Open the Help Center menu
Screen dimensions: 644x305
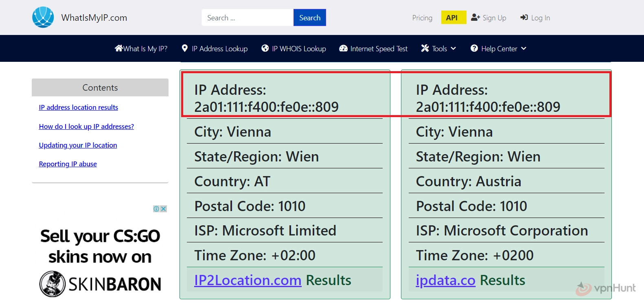[x=499, y=48]
